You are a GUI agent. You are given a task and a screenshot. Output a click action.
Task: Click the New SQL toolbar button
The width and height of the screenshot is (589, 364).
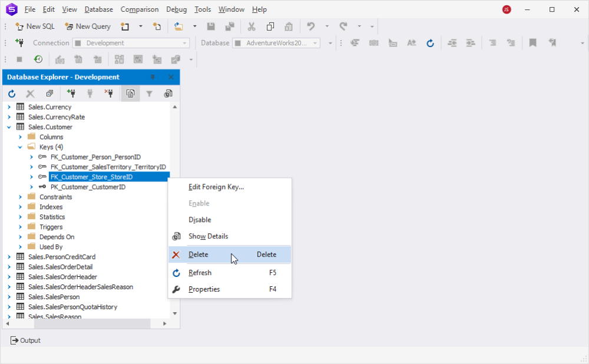click(35, 27)
